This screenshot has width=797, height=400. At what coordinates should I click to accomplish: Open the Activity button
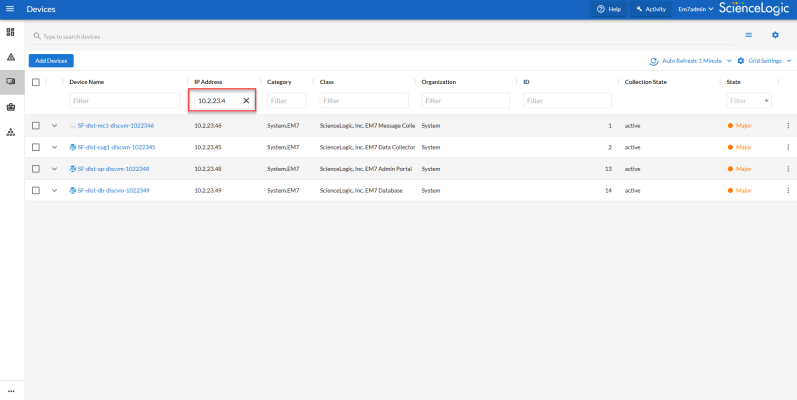click(x=651, y=9)
